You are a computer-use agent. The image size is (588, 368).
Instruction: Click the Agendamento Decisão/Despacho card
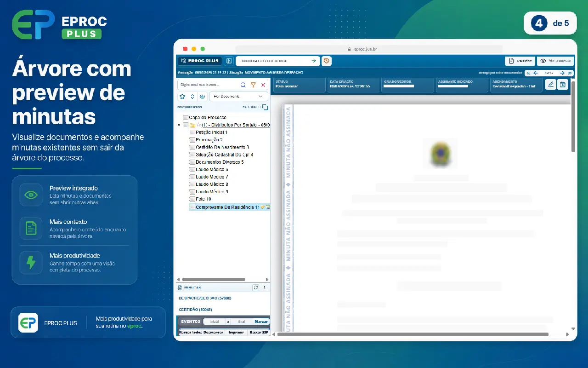pyautogui.click(x=516, y=85)
